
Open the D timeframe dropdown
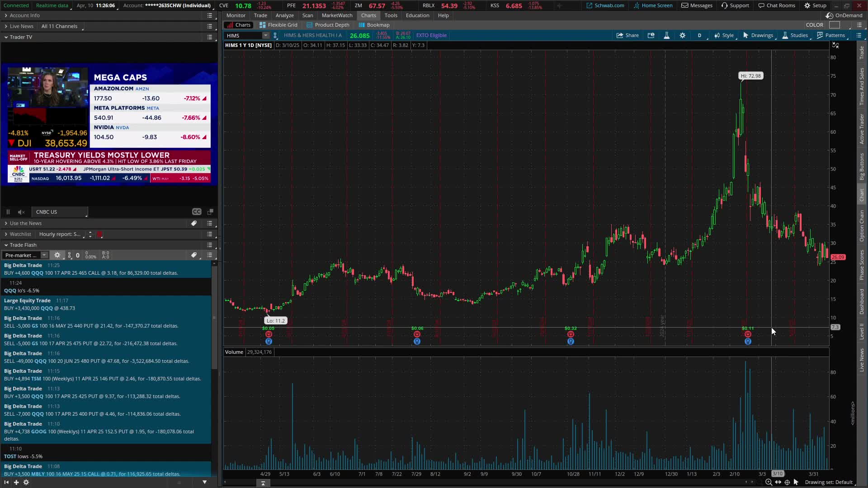click(700, 35)
